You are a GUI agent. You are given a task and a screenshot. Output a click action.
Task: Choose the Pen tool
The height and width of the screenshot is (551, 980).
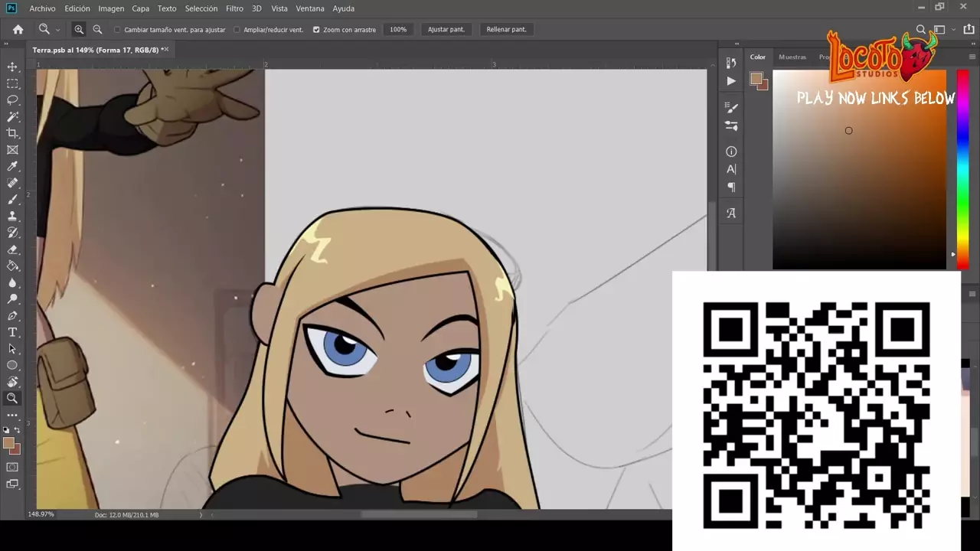point(12,316)
